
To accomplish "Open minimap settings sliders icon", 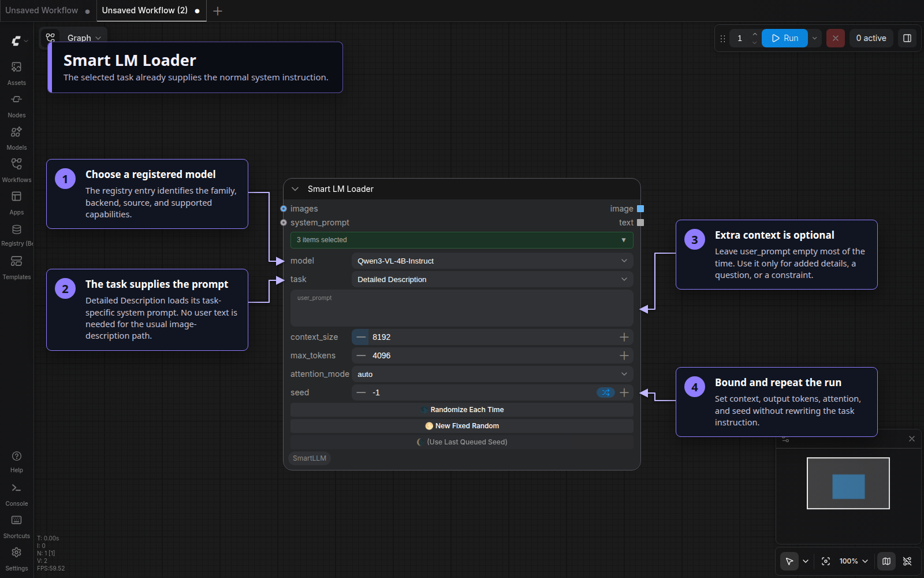I will [785, 439].
